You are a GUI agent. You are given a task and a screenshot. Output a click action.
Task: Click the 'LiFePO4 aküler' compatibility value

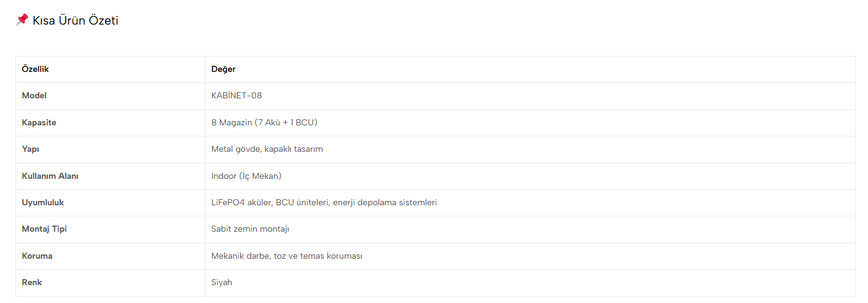pos(324,202)
